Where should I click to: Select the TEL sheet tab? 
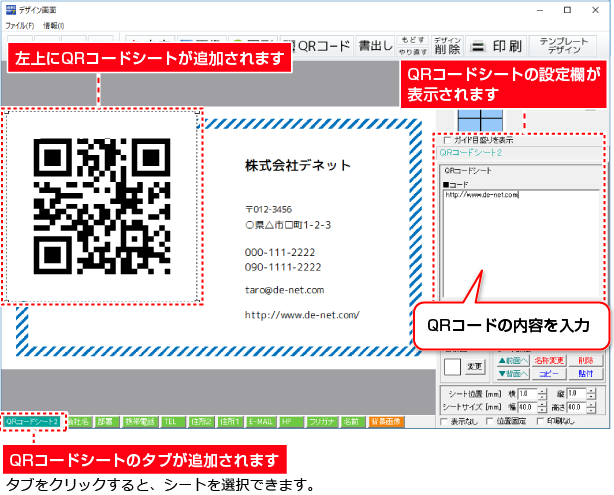click(172, 421)
